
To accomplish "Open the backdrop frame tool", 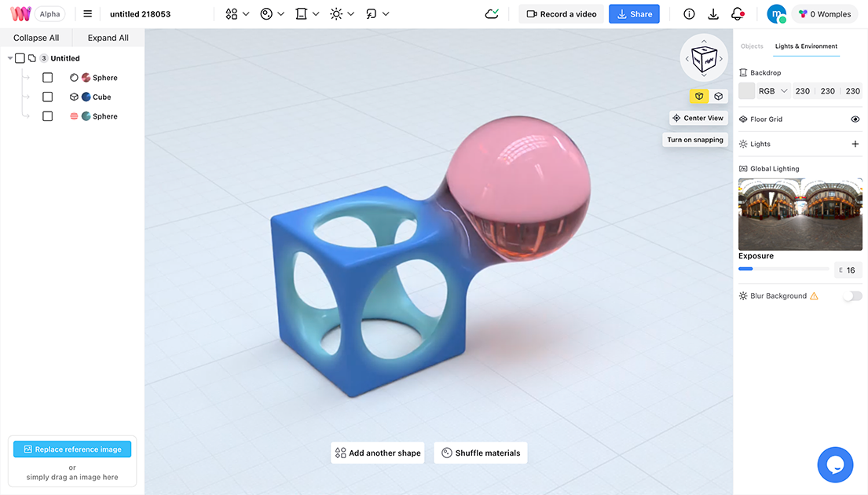I will pos(301,14).
